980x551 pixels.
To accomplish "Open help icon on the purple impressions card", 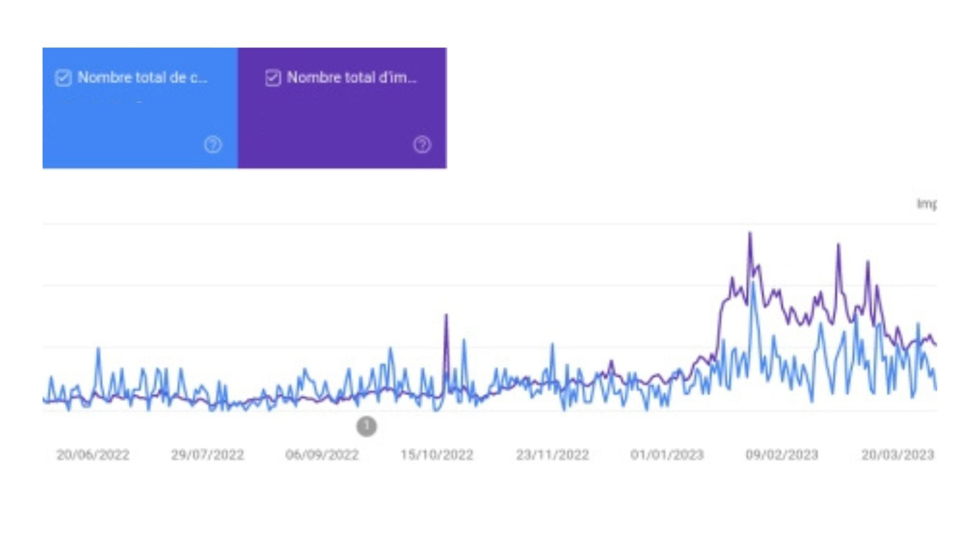I will pyautogui.click(x=422, y=145).
